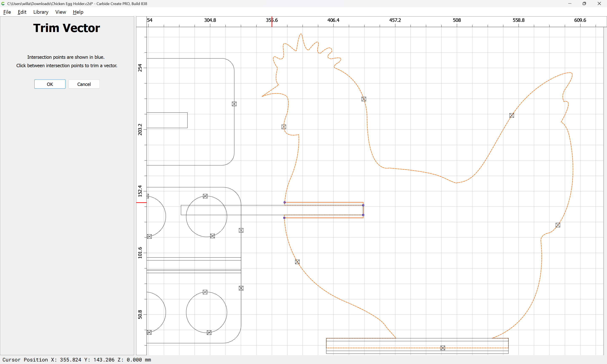Click the OK button
Viewport: 607px width, 364px height.
tap(50, 84)
